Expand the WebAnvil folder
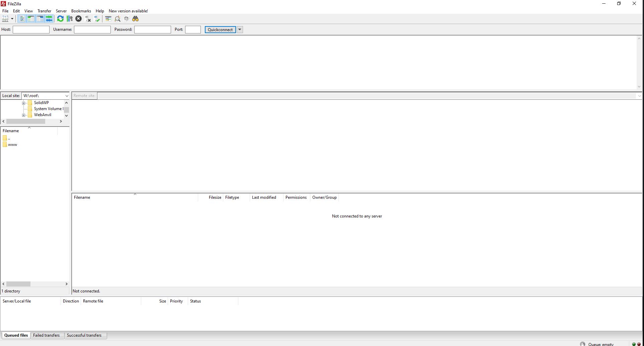 (x=23, y=115)
